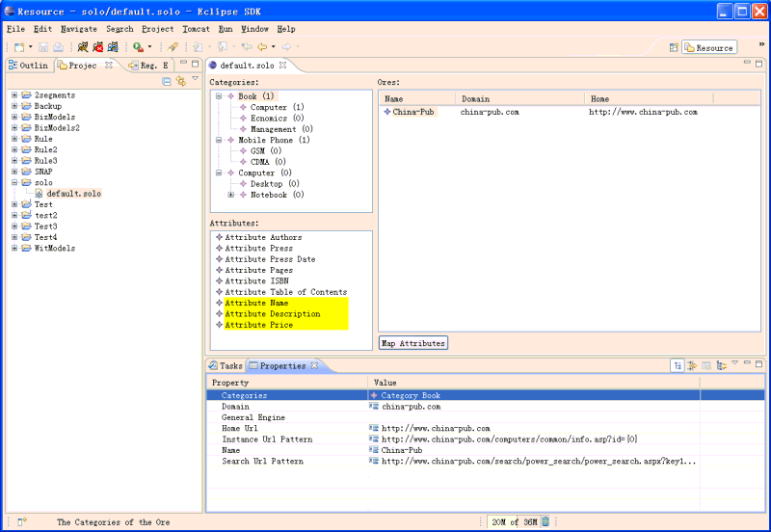The image size is (771, 532).
Task: Open External Tools dropdown arrow
Action: [149, 47]
